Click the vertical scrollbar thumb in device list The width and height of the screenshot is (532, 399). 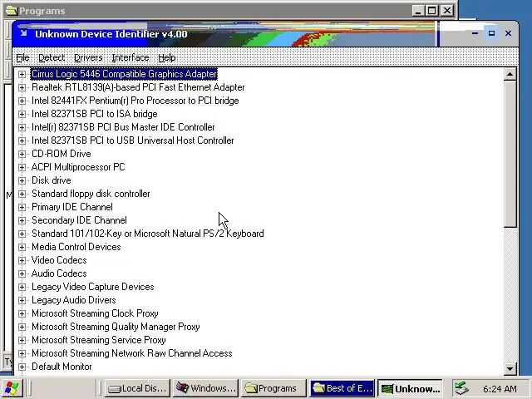pos(510,154)
